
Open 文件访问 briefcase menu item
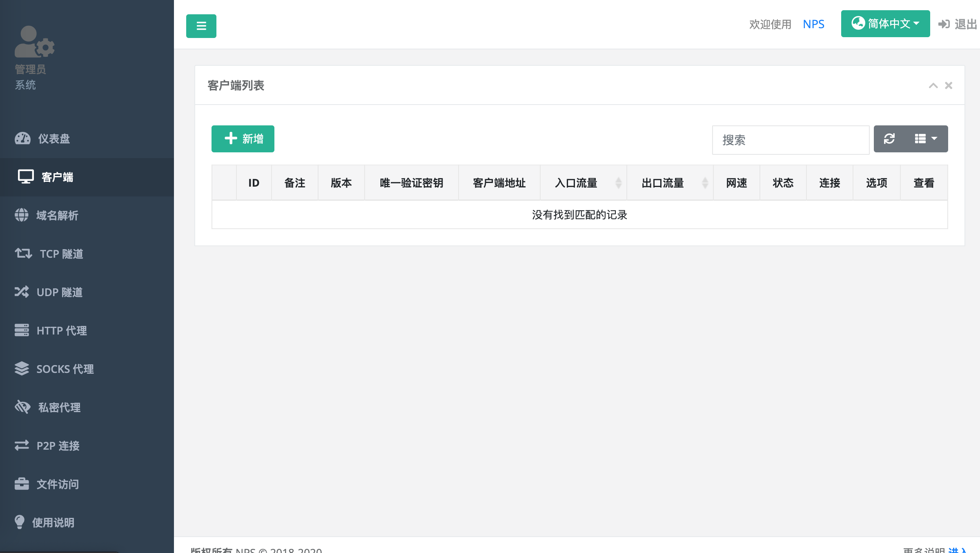[57, 484]
